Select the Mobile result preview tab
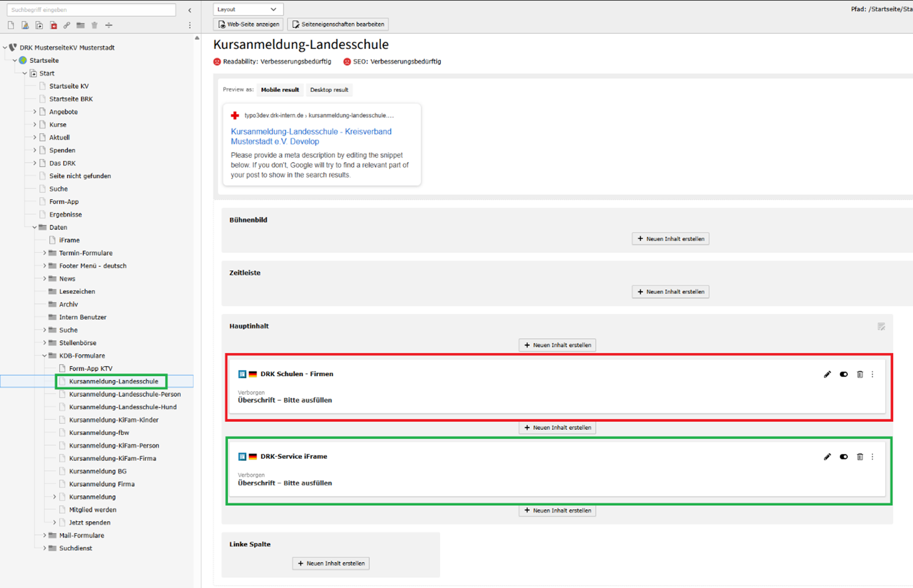Screen dimensions: 913x588 coord(280,90)
